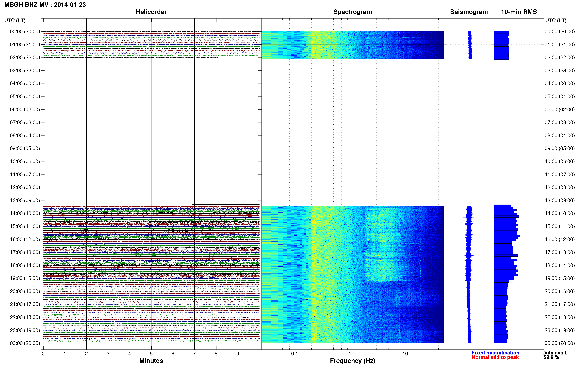The image size is (588, 368).
Task: Select the 'Spectrogram' panel heading
Action: click(352, 12)
